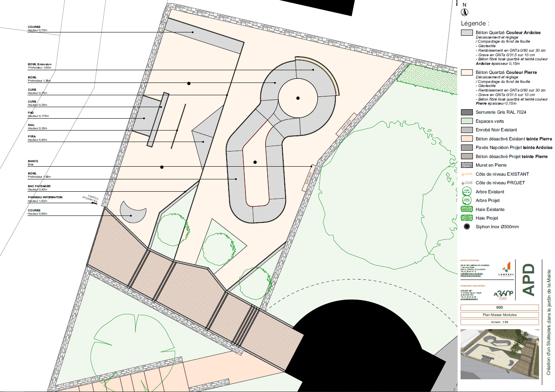Click the Siphon Inox black dot legend symbol

coord(467,227)
